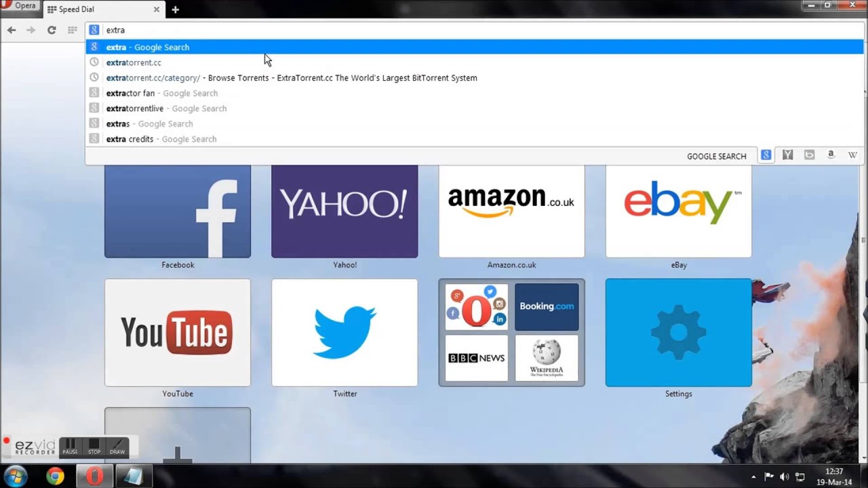Select 'extra - Google Search' suggestion
Image resolution: width=868 pixels, height=488 pixels.
click(x=475, y=47)
